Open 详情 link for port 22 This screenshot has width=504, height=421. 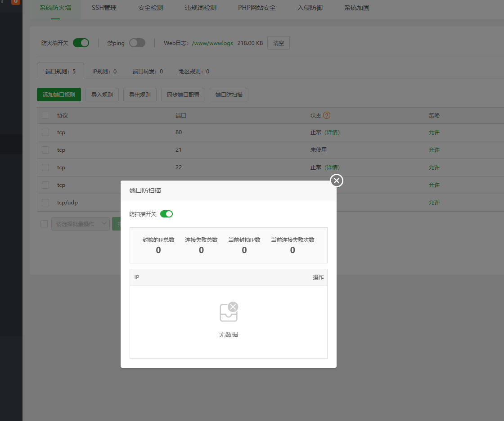click(332, 167)
